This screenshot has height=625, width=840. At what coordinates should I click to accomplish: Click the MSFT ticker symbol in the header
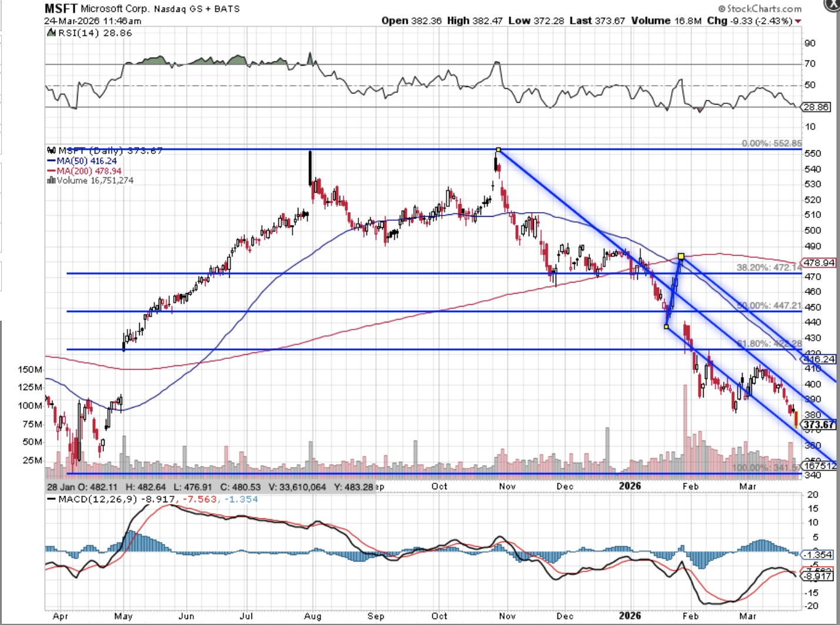(x=61, y=9)
